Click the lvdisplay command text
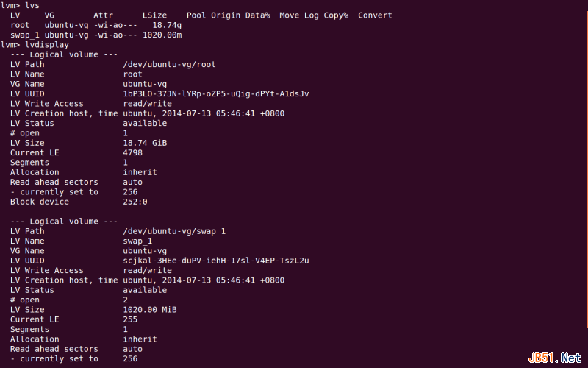This screenshot has width=588, height=368. click(x=47, y=44)
